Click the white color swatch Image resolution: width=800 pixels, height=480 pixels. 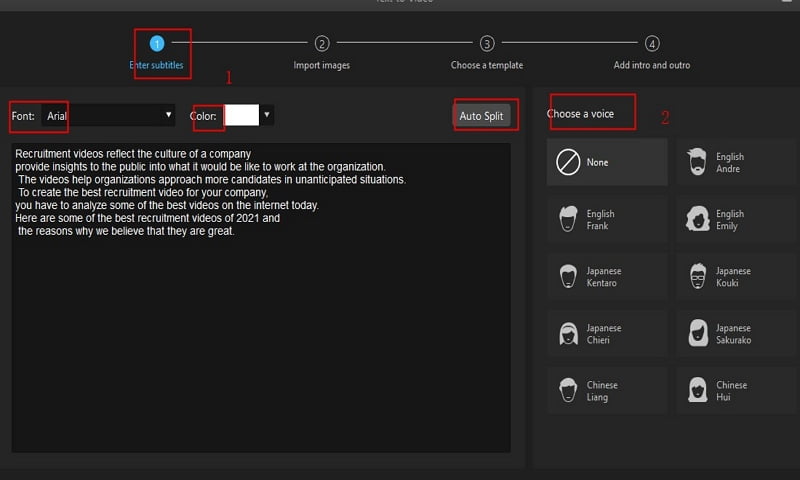coord(242,115)
